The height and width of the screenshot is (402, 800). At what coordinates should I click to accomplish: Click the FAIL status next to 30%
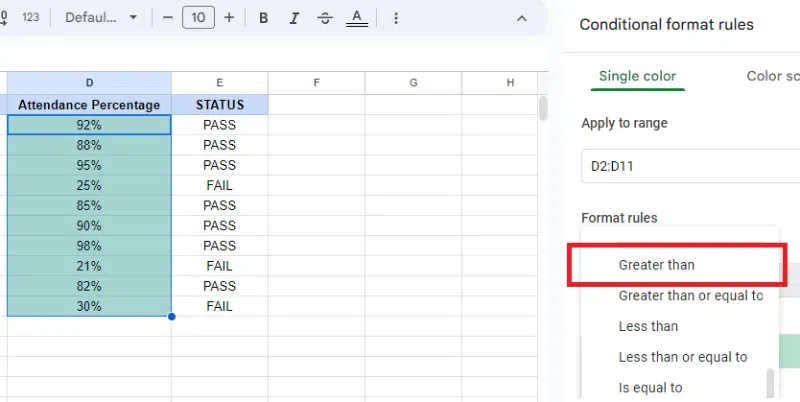point(219,306)
